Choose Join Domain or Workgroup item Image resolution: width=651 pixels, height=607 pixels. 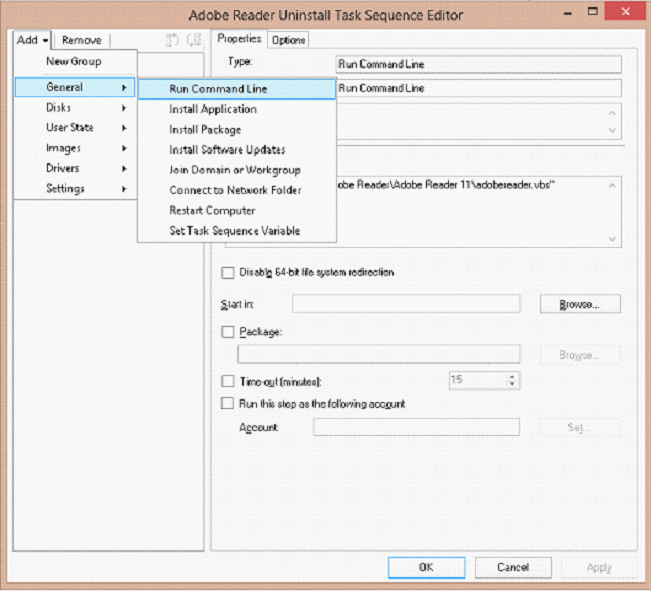point(237,170)
